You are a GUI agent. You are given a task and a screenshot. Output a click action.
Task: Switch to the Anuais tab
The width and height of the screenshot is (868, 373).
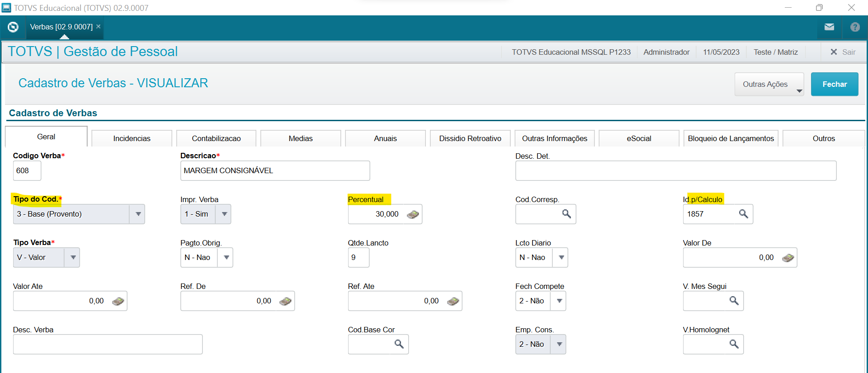[x=385, y=138]
